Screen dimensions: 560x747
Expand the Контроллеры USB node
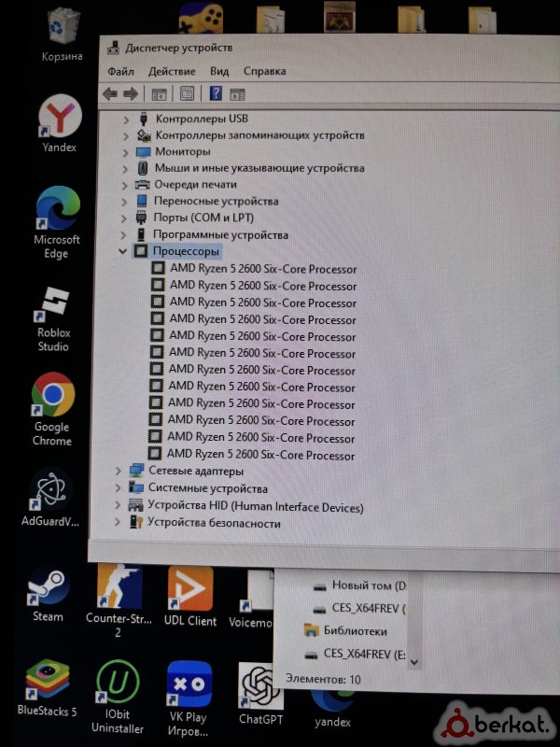127,119
